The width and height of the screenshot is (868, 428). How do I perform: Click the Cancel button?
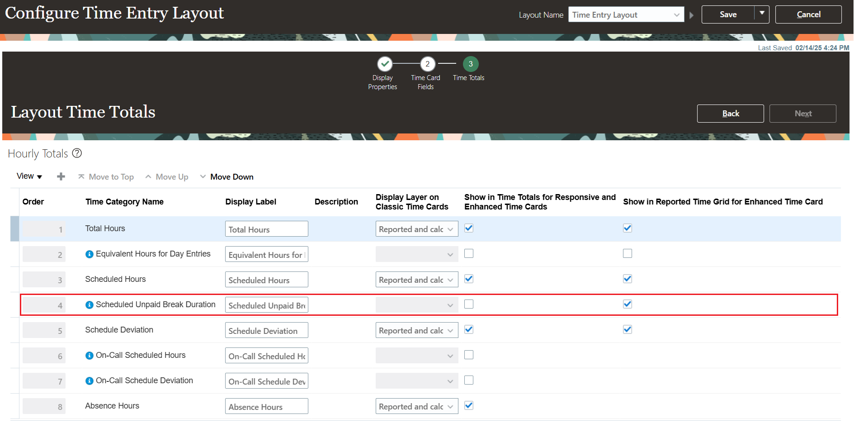808,14
